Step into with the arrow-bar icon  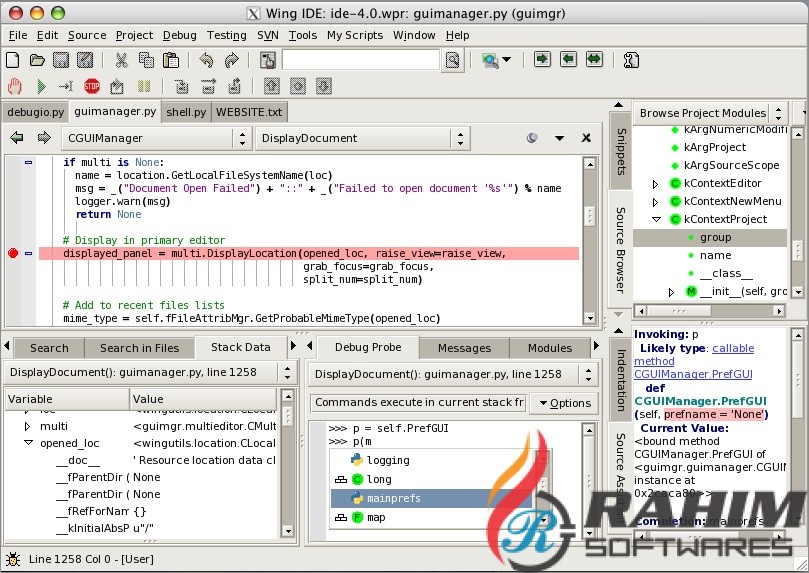coord(66,86)
